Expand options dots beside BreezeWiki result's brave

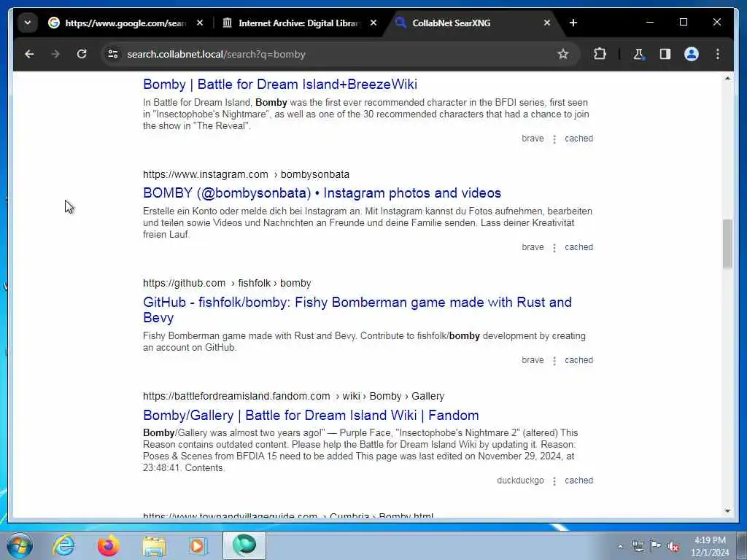(x=554, y=139)
